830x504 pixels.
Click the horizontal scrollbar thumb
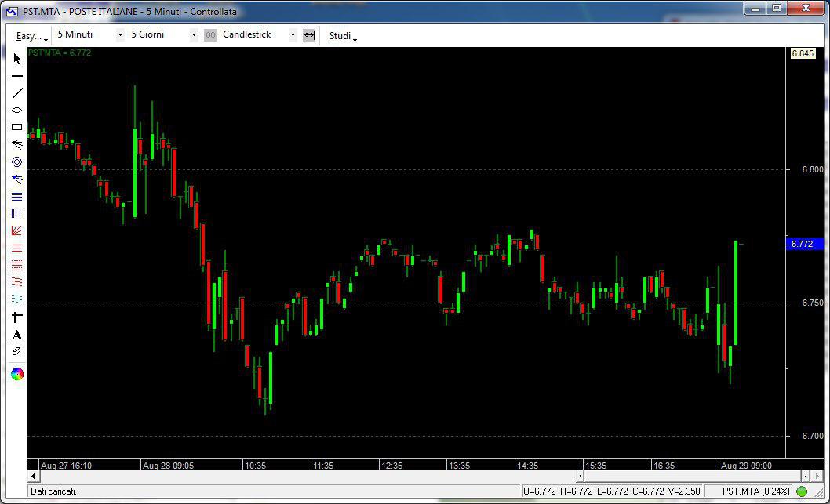pos(693,476)
